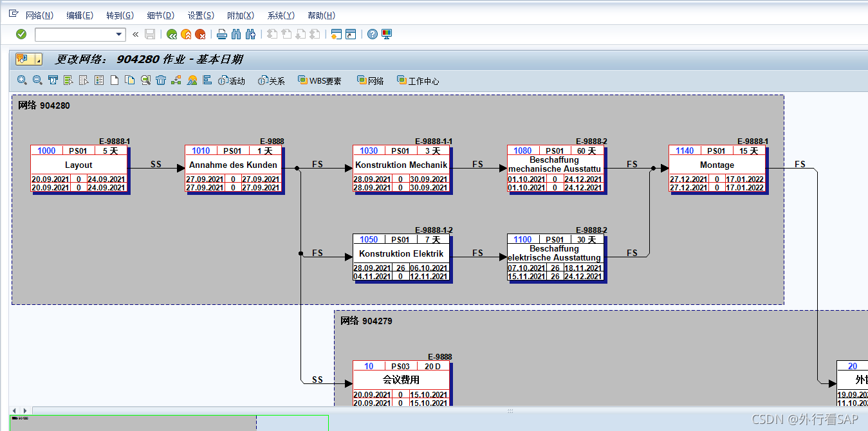Image resolution: width=868 pixels, height=431 pixels.
Task: Click the green list-with-arrow toolbar icon
Action: pyautogui.click(x=68, y=80)
